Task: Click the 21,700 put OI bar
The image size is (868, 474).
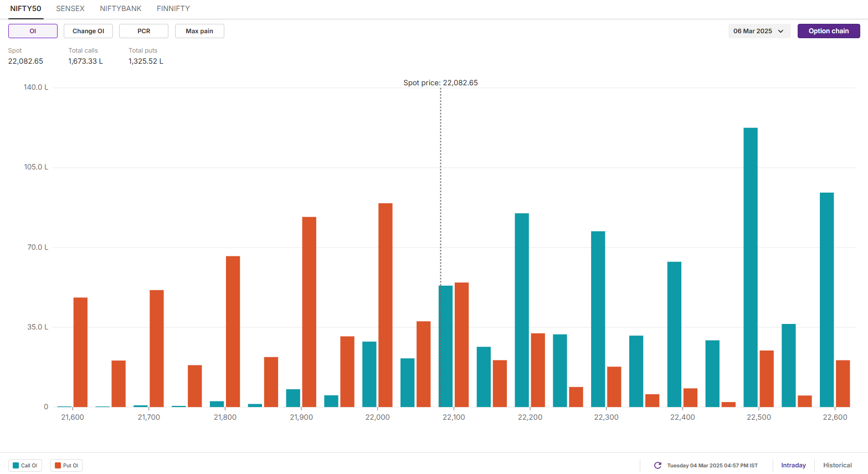Action: click(157, 348)
